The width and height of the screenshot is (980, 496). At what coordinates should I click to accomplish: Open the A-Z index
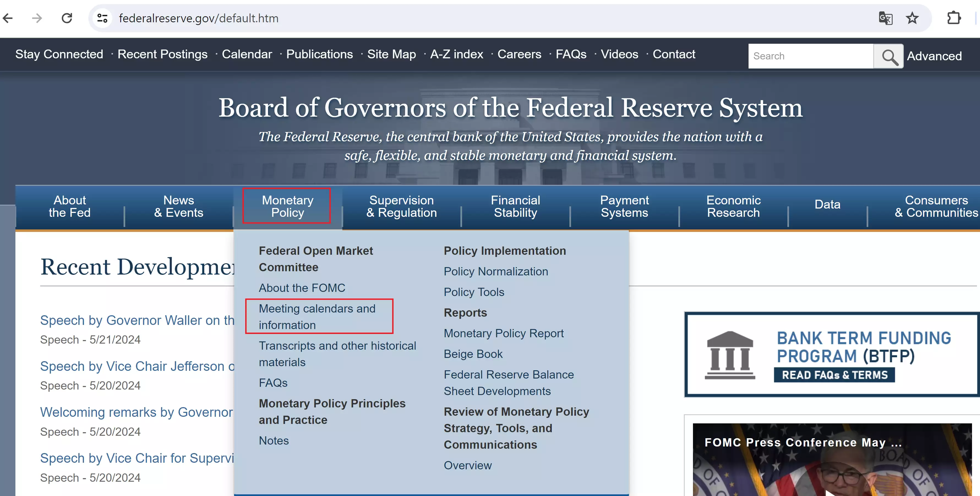point(457,54)
